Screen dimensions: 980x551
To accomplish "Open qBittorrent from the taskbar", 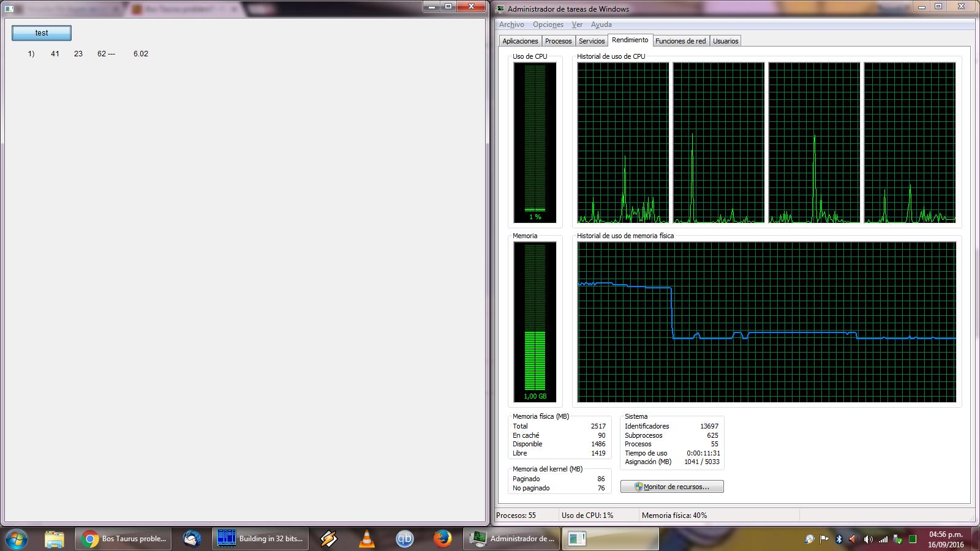I will [404, 539].
